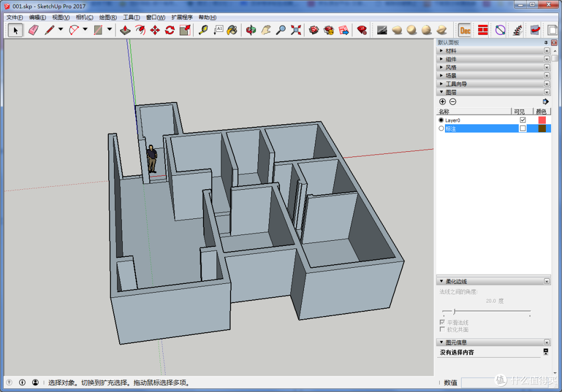Viewport: 562px width, 392px height.
Task: Set 标注 as the active layer
Action: coord(441,128)
